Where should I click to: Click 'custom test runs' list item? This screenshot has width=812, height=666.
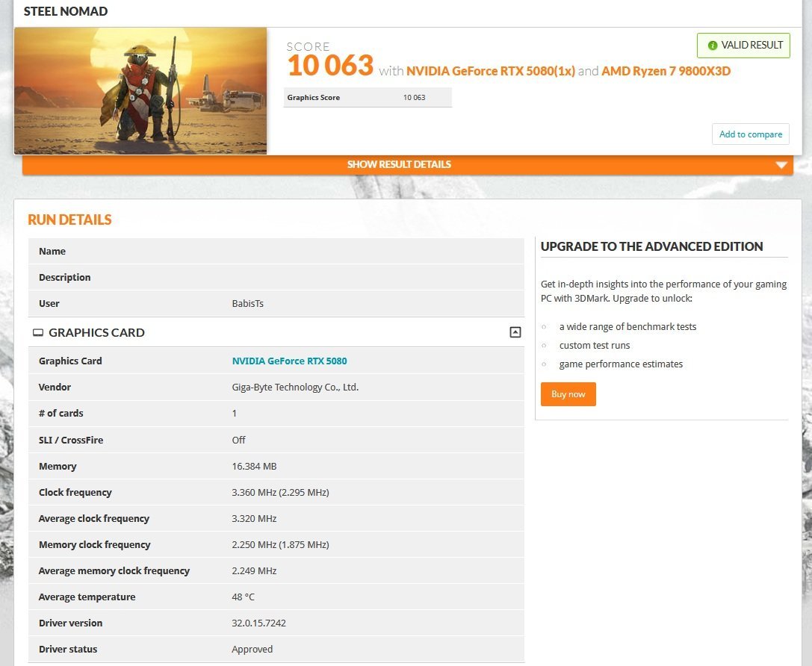click(x=595, y=345)
